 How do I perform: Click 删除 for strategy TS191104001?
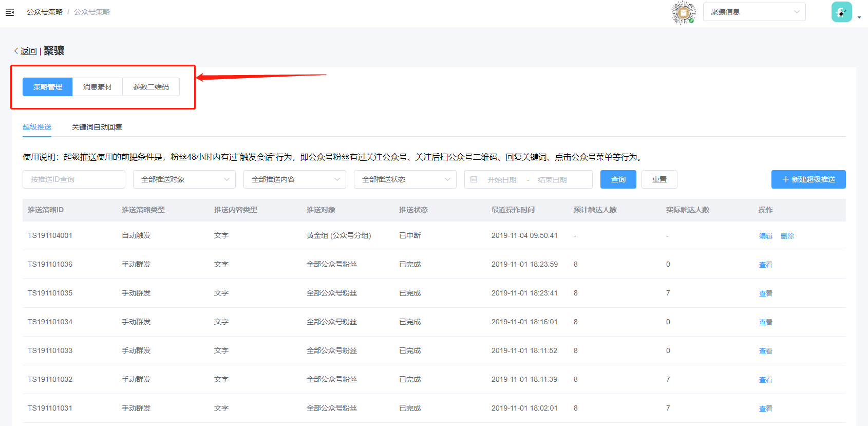pyautogui.click(x=787, y=236)
